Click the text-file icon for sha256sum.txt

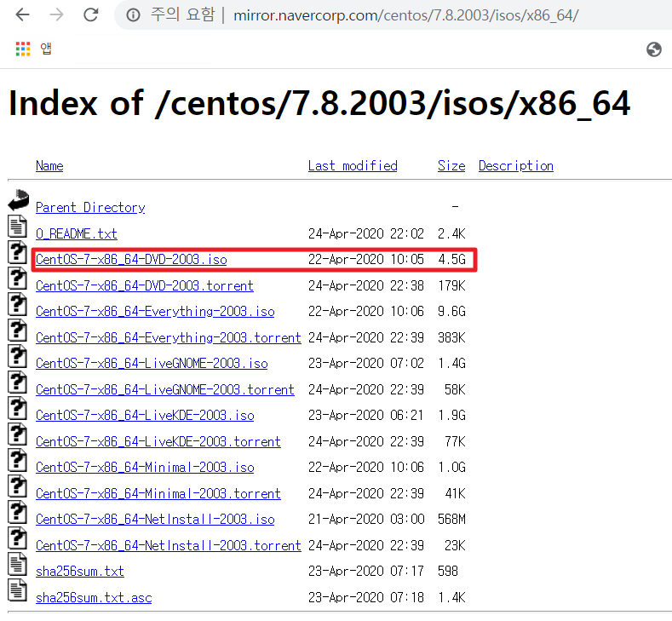coord(18,564)
